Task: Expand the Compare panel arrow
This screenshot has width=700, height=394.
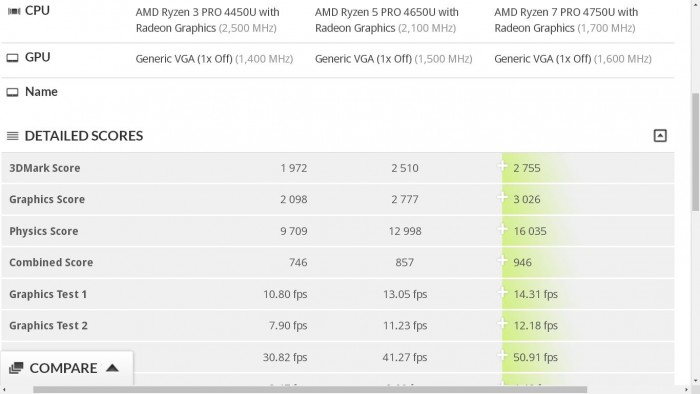Action: tap(112, 368)
